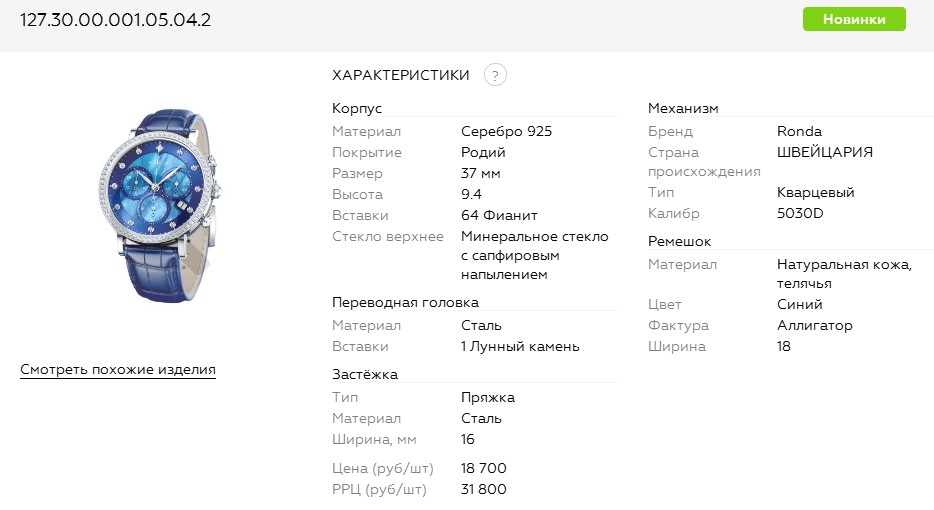The image size is (934, 510).
Task: Click the price value 18 700
Action: pyautogui.click(x=484, y=468)
